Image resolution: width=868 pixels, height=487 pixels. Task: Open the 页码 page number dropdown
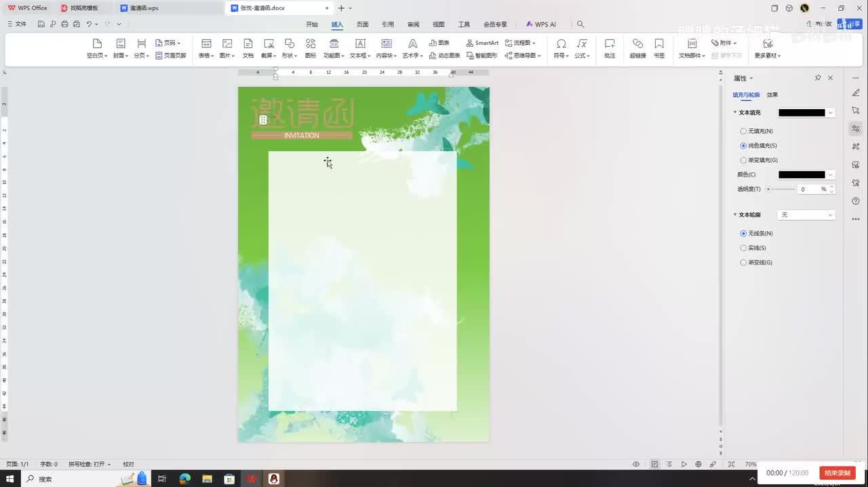(x=168, y=43)
